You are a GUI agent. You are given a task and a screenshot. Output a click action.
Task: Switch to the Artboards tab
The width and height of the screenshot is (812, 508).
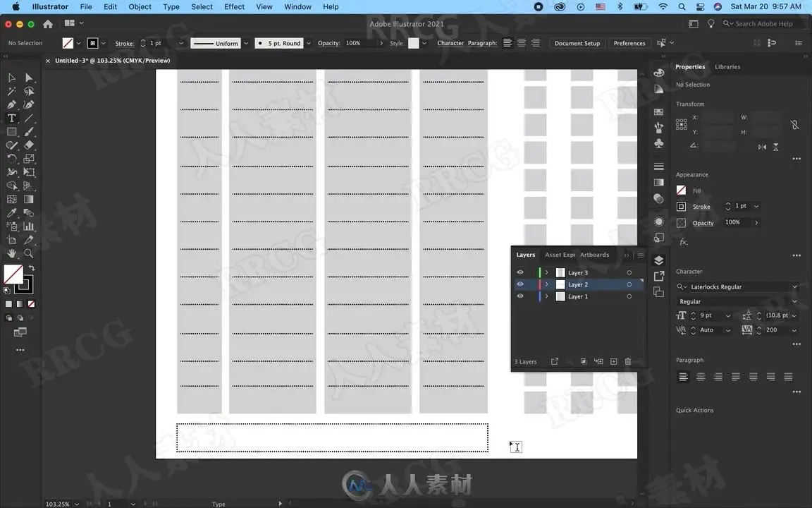coord(594,255)
